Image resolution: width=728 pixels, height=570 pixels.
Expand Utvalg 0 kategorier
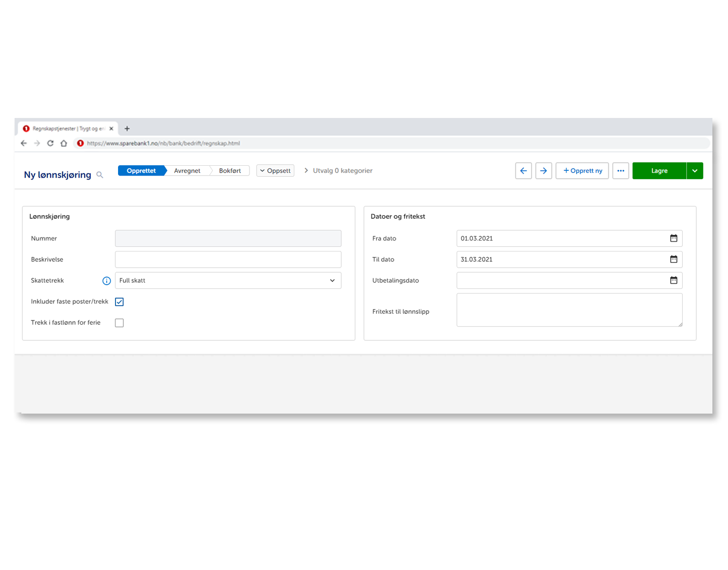click(x=339, y=171)
